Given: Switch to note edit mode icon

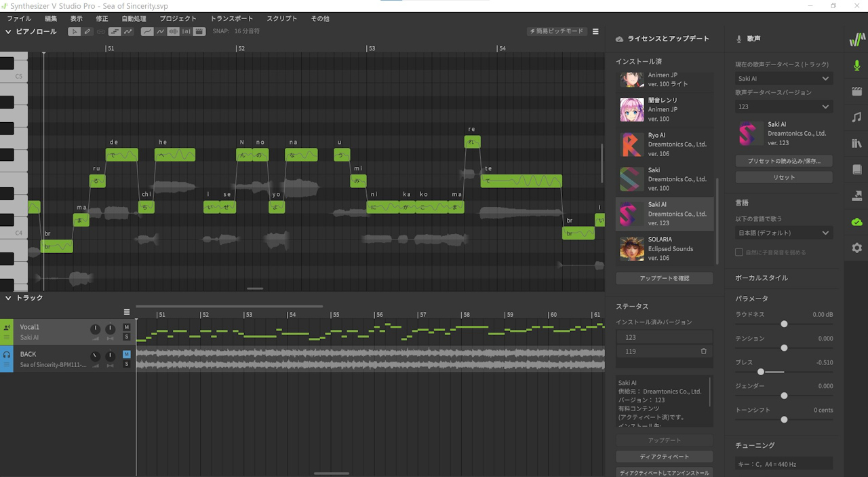Looking at the screenshot, I should (115, 31).
